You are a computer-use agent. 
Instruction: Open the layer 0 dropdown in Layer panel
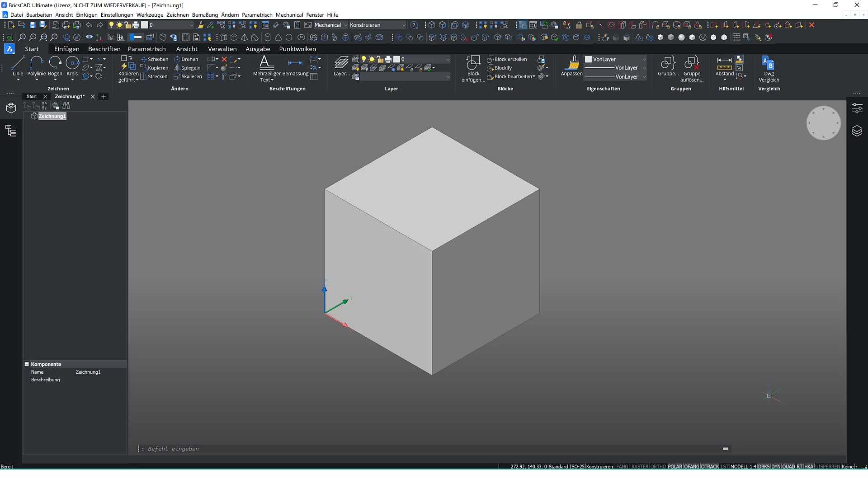pyautogui.click(x=448, y=59)
